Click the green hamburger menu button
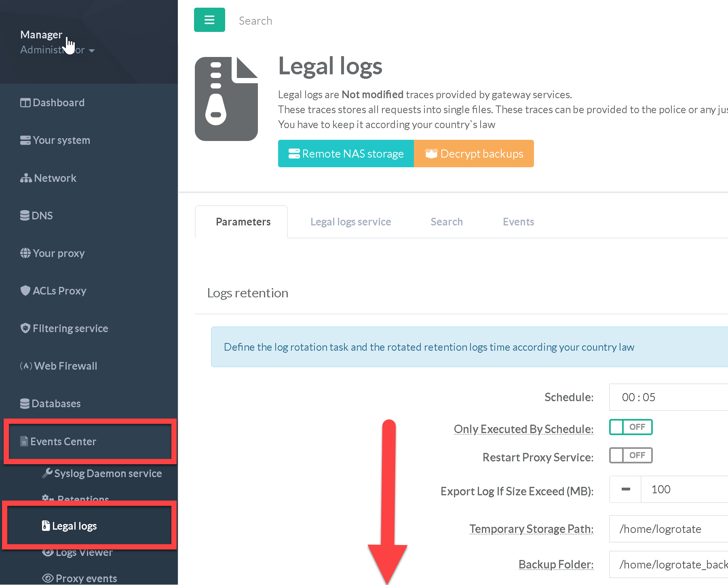The image size is (728, 585). 209,20
